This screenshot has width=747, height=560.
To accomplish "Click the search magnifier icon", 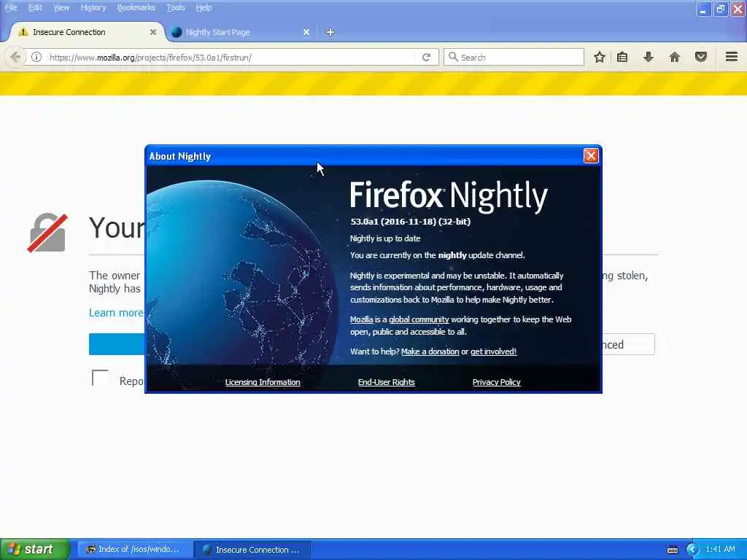I will (x=453, y=57).
